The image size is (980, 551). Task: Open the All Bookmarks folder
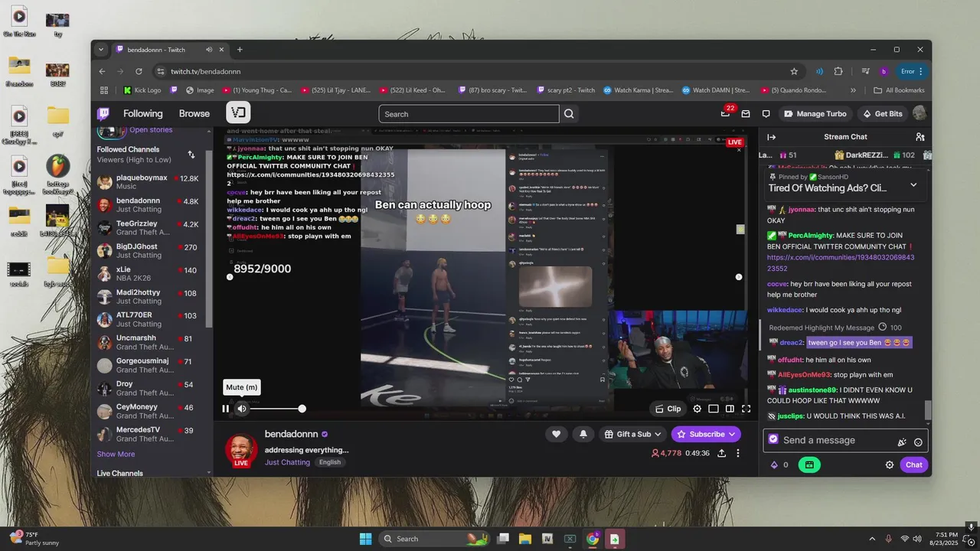point(900,90)
